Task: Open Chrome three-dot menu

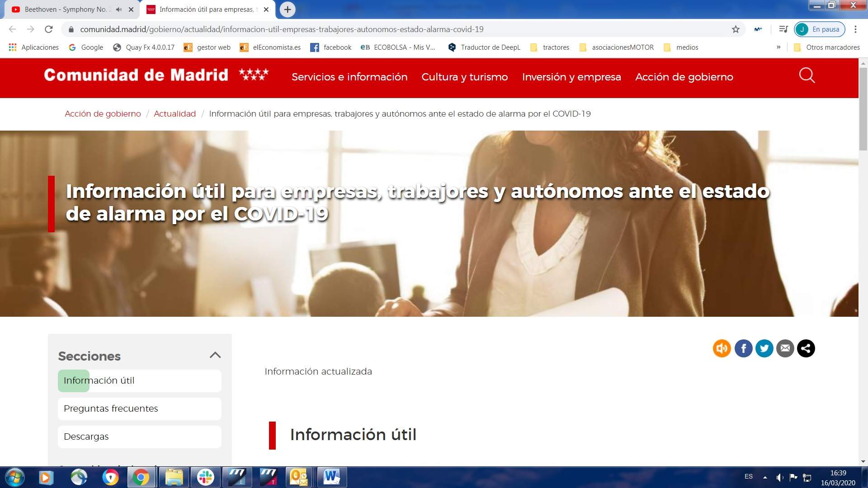Action: (x=855, y=29)
